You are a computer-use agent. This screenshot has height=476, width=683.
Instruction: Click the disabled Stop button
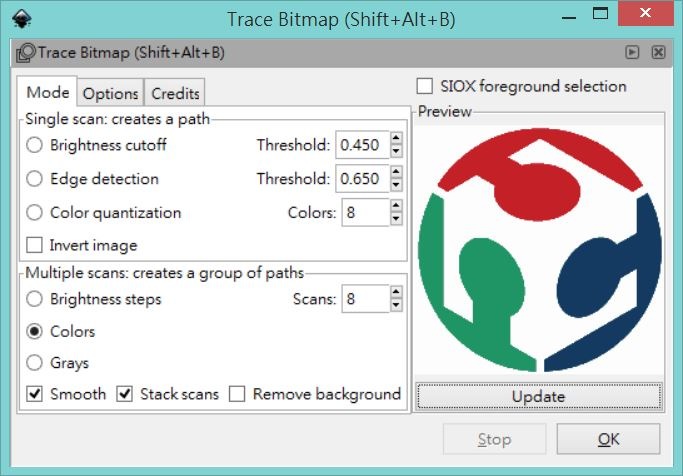(494, 439)
